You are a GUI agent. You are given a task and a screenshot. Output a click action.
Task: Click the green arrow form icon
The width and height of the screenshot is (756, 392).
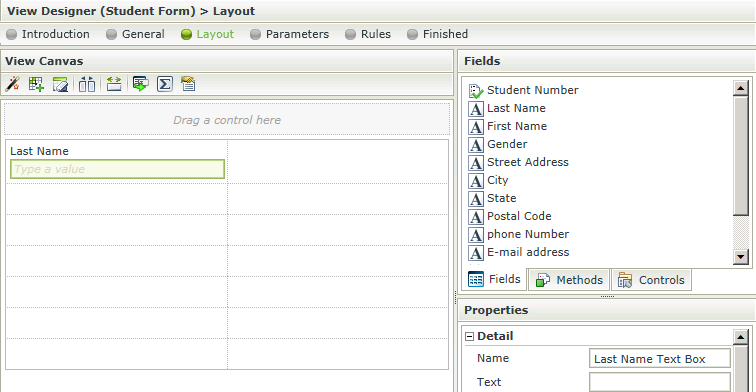pyautogui.click(x=141, y=84)
